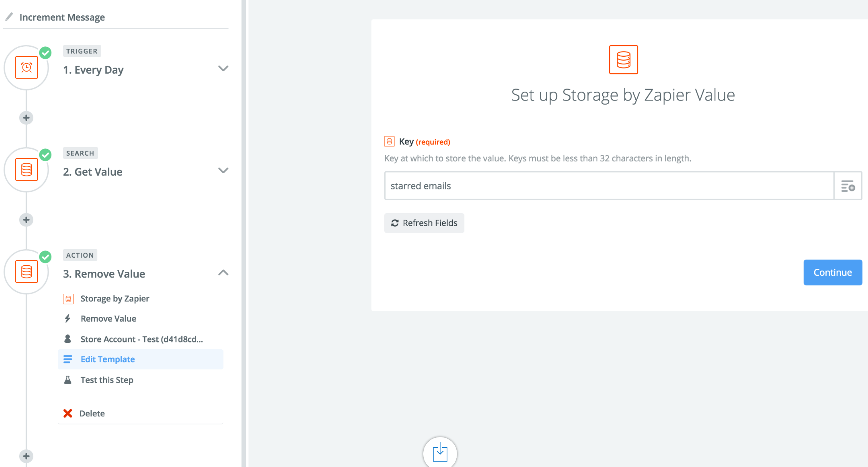Click the insert-field icon in the Key input

(848, 186)
